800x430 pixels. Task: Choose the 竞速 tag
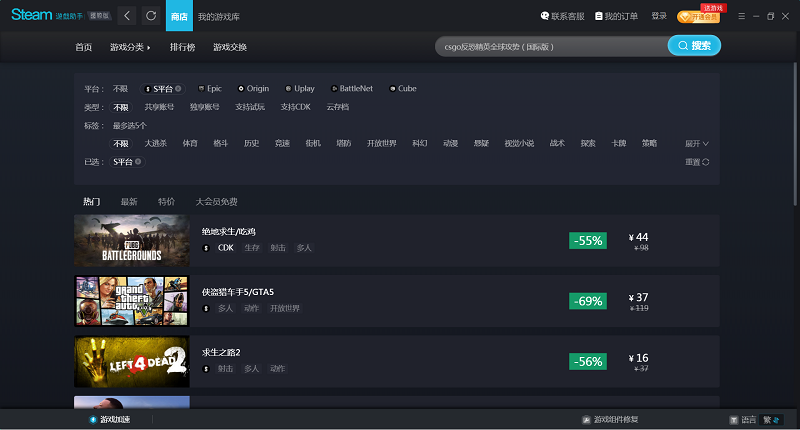282,144
